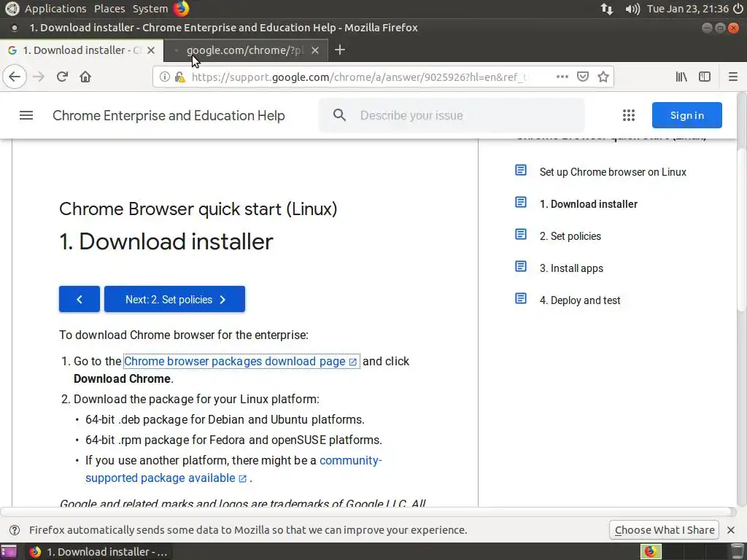Open the Google apps grid icon
This screenshot has height=560, width=747.
(629, 115)
